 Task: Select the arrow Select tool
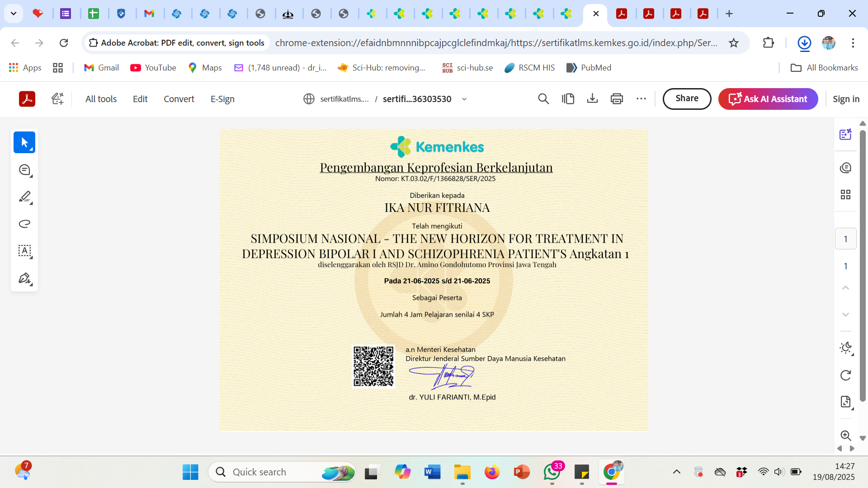point(24,143)
